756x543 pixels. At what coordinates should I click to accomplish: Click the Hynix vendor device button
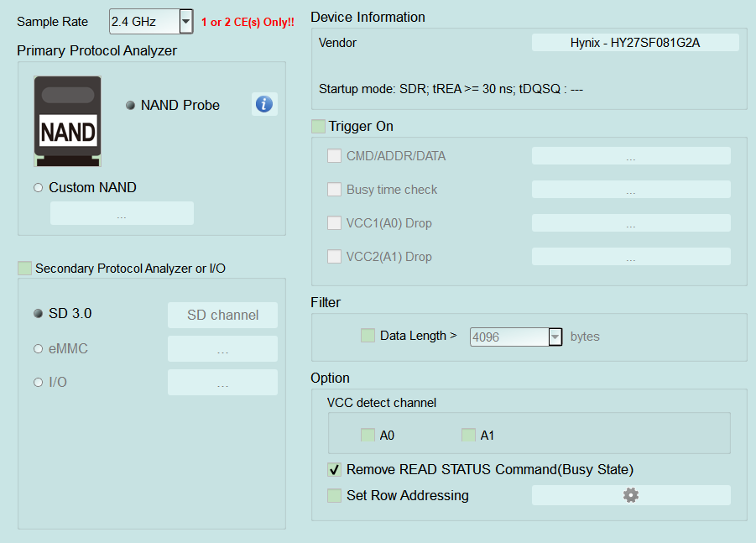click(635, 43)
